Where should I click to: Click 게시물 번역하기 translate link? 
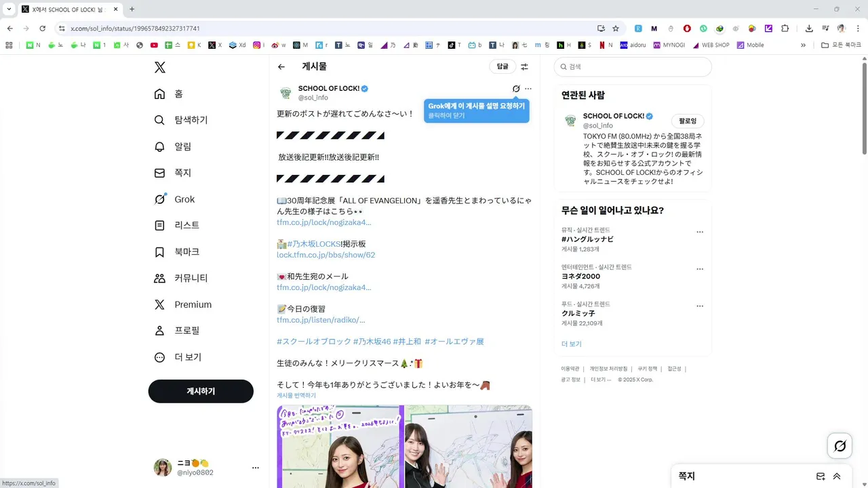pyautogui.click(x=296, y=395)
